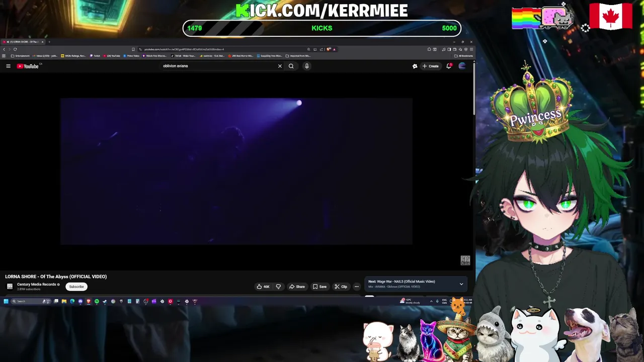644x362 pixels.
Task: Expand the Next up playlist panel chevron
Action: pos(461,284)
